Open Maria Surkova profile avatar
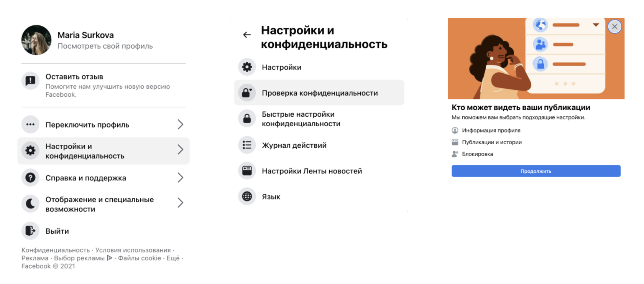The width and height of the screenshot is (644, 284). point(36,40)
